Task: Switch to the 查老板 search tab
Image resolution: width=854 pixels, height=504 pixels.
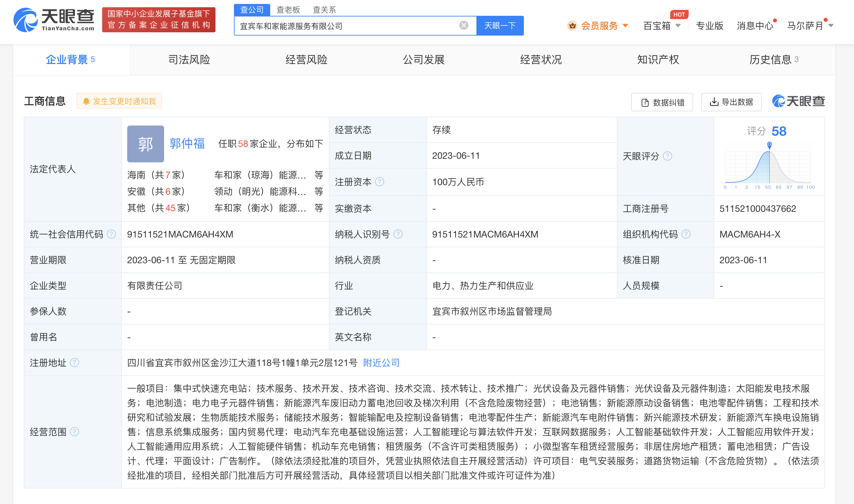Action: point(288,10)
